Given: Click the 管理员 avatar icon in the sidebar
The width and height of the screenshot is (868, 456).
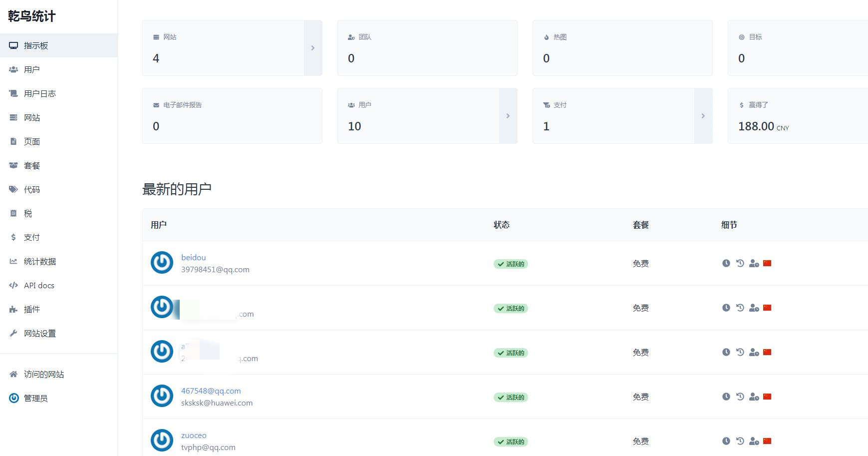Looking at the screenshot, I should [14, 398].
